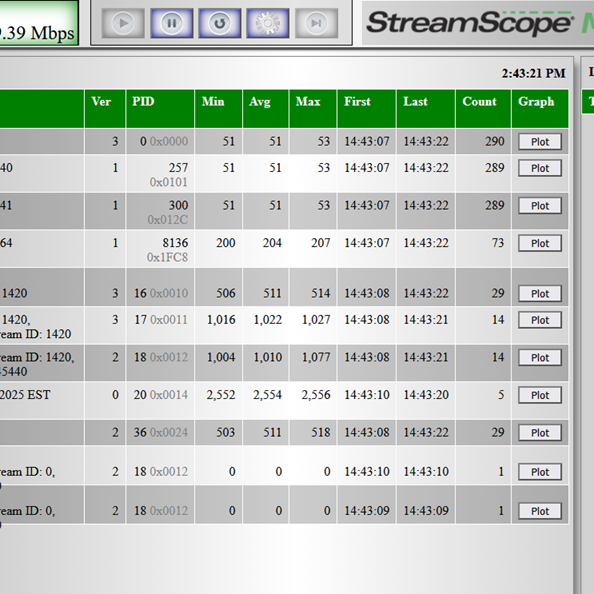Click the Last value 14:43:20

[426, 395]
